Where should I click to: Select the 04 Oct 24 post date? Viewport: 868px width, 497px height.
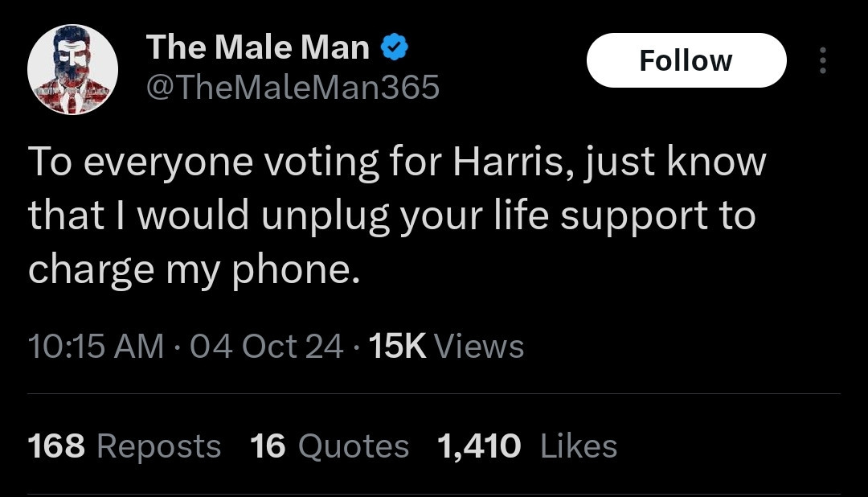point(266,346)
